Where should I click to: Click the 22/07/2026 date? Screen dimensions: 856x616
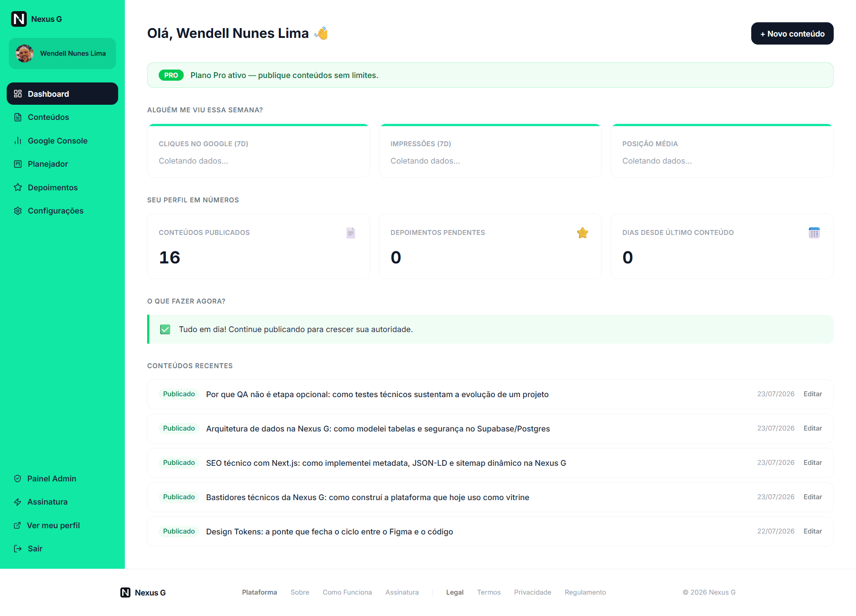coord(776,531)
